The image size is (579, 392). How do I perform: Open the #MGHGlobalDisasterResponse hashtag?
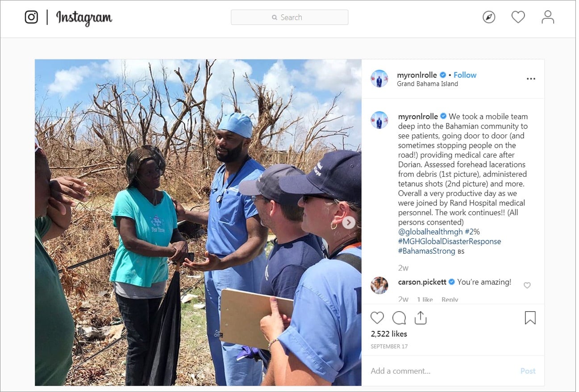pos(450,242)
